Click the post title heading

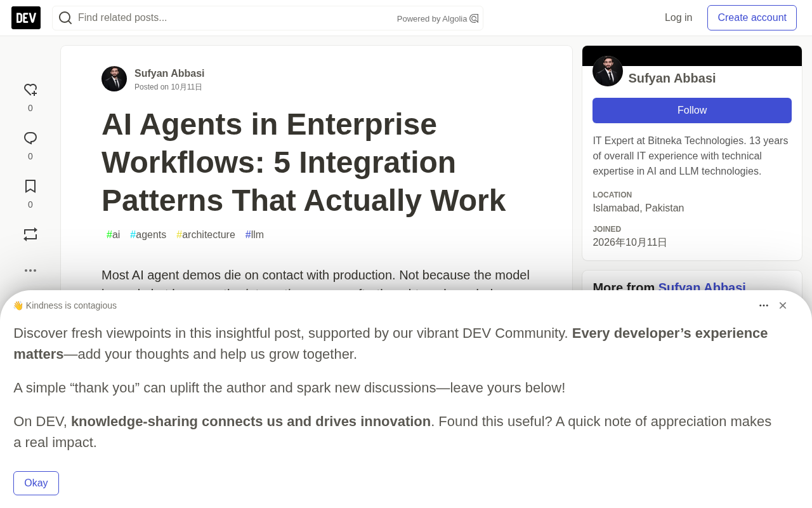pos(304,163)
